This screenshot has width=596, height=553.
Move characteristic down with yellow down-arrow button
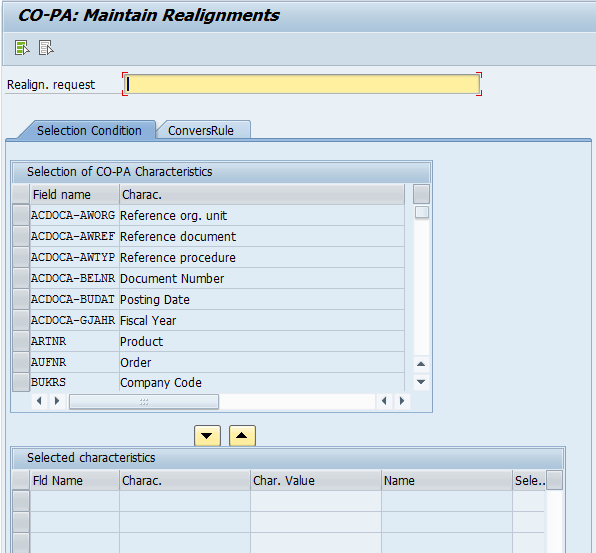pyautogui.click(x=207, y=436)
